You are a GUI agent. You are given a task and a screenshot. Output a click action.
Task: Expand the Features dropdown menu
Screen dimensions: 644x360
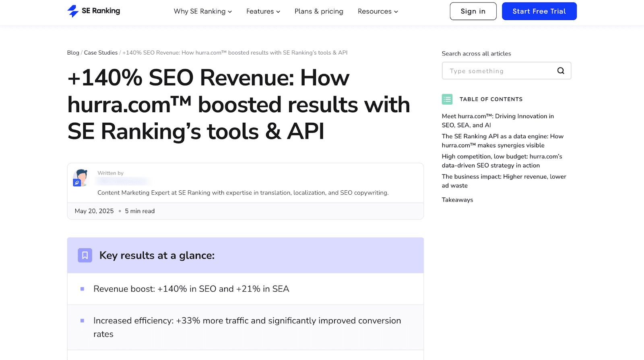click(x=263, y=11)
